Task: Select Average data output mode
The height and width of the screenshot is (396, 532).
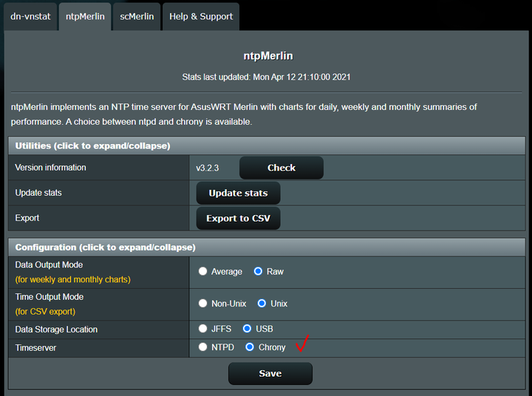Action: click(203, 271)
